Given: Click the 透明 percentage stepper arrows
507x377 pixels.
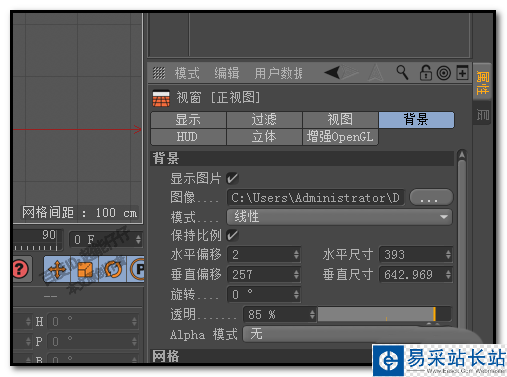Looking at the screenshot, I should click(x=312, y=314).
